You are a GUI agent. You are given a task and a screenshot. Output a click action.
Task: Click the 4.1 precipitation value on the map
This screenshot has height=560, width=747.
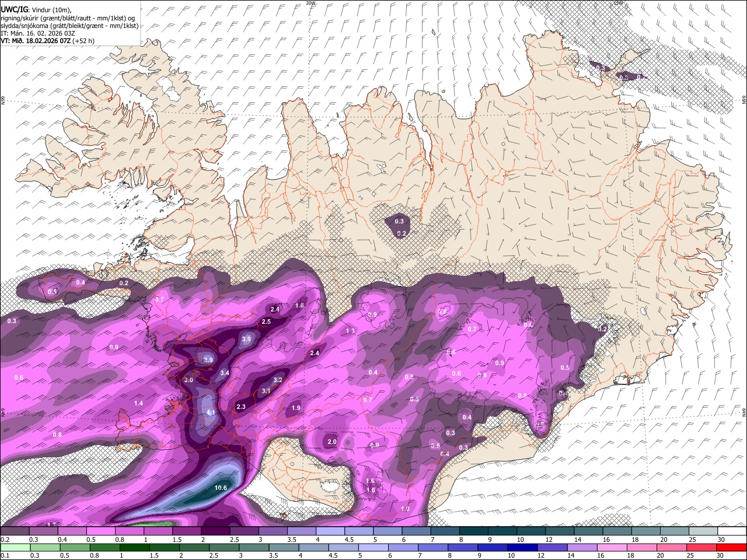211,413
